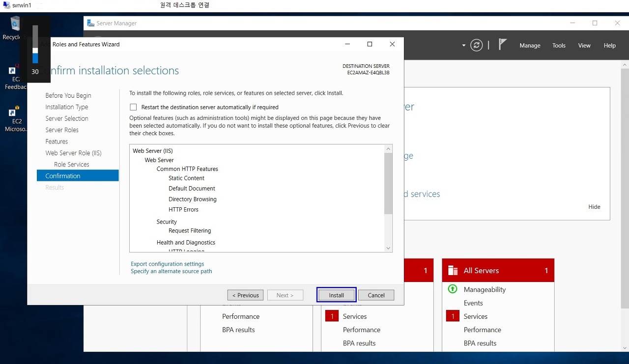This screenshot has width=629, height=364.
Task: Click the Install button in the wizard
Action: pyautogui.click(x=337, y=295)
